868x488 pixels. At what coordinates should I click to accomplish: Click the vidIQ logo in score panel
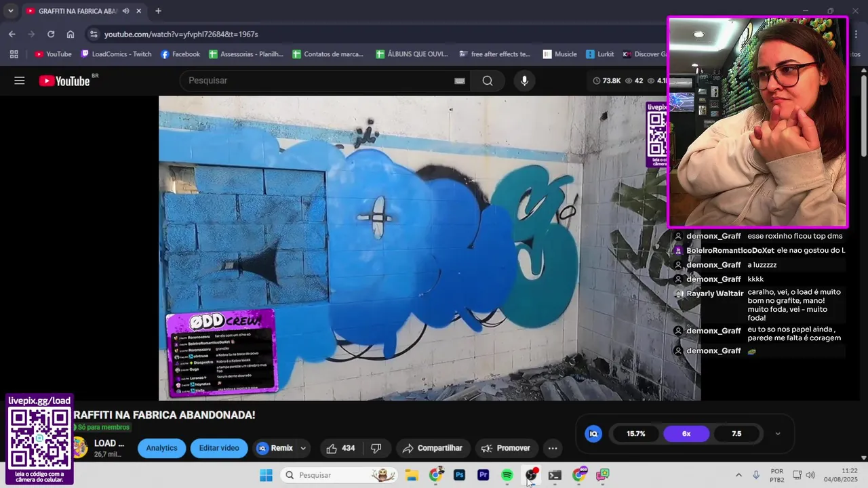tap(593, 434)
